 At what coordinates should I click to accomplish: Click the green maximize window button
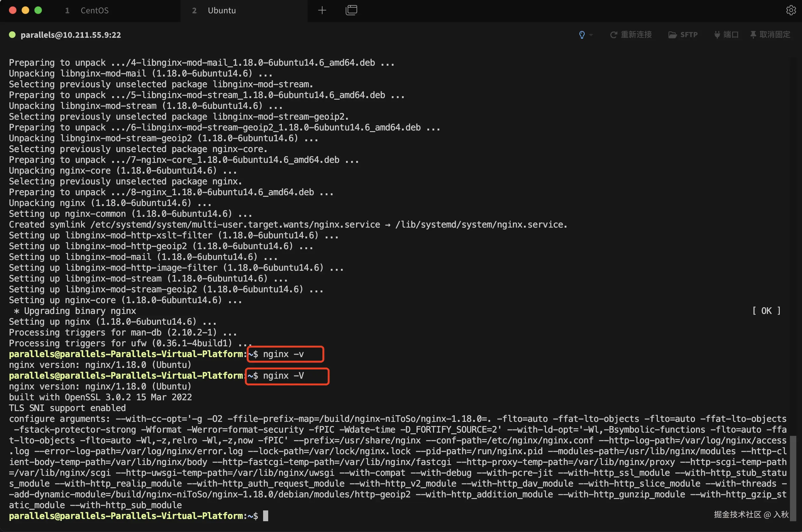pos(38,10)
